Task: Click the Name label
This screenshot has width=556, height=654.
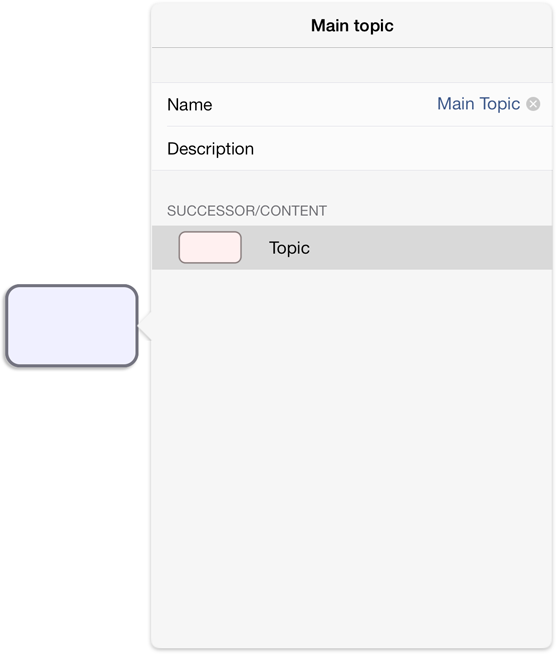Action: click(189, 105)
